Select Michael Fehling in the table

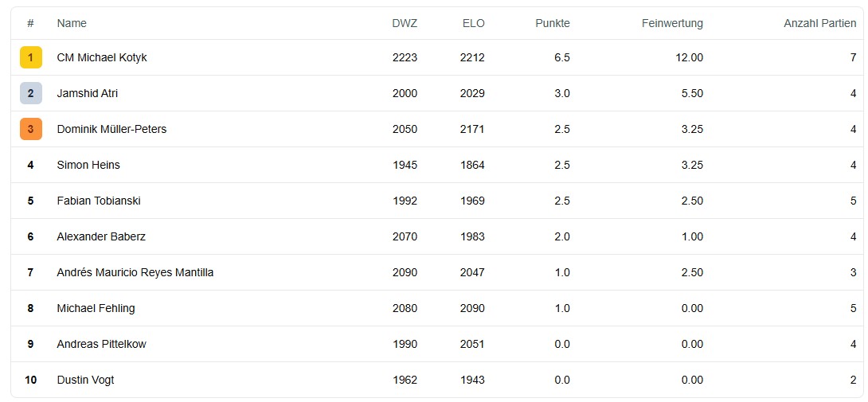96,308
